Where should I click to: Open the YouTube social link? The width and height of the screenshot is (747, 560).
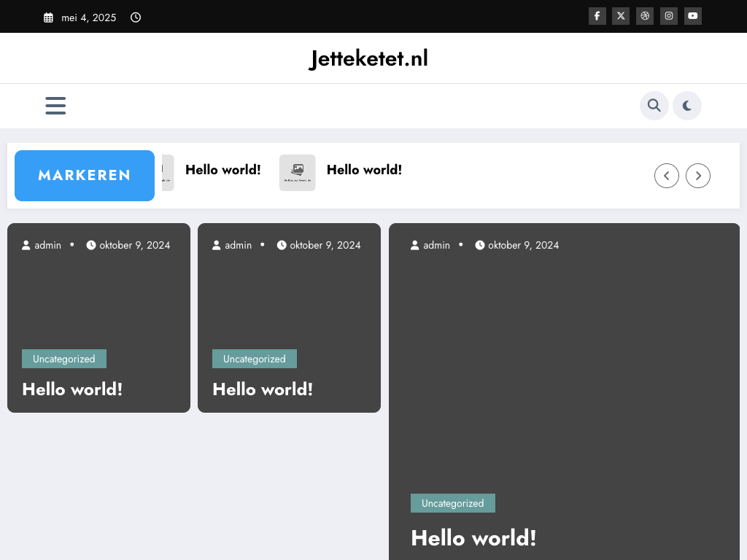point(693,16)
